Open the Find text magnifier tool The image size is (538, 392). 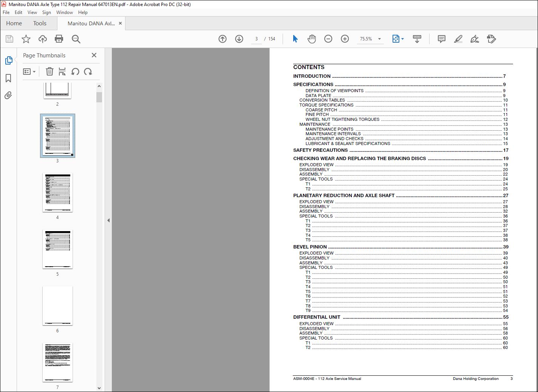[x=76, y=39]
